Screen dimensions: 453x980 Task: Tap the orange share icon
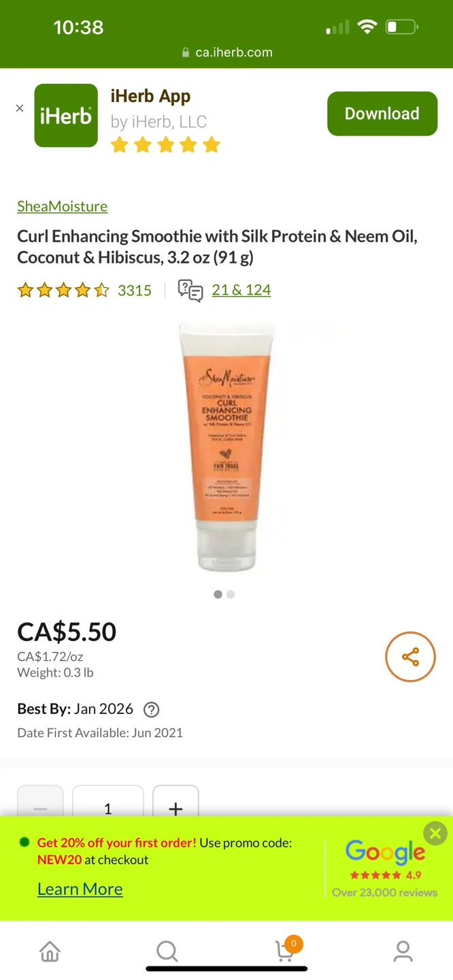410,657
